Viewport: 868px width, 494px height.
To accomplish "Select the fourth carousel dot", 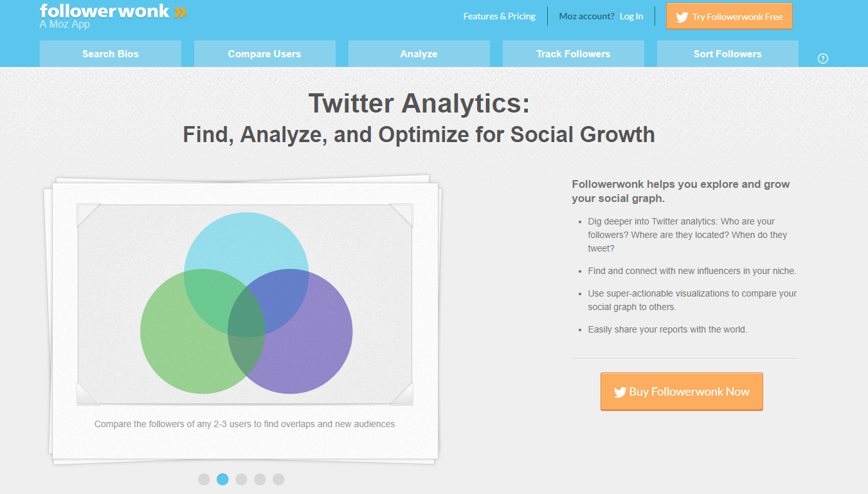I will 260,479.
